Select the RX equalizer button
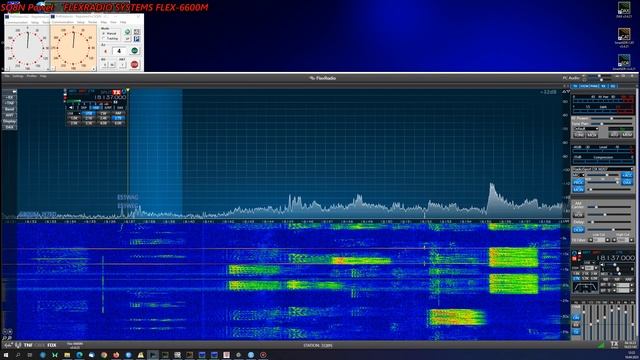This screenshot has height=360, width=640. 576,324
